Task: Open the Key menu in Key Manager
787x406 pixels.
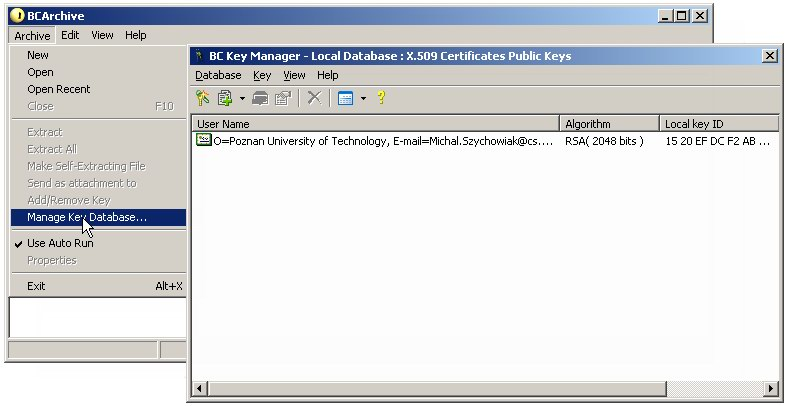Action: click(262, 75)
